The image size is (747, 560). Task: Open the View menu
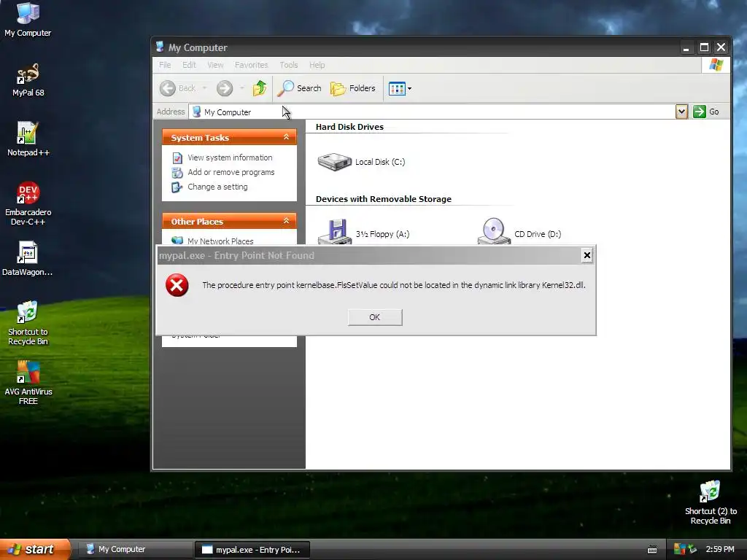point(215,65)
